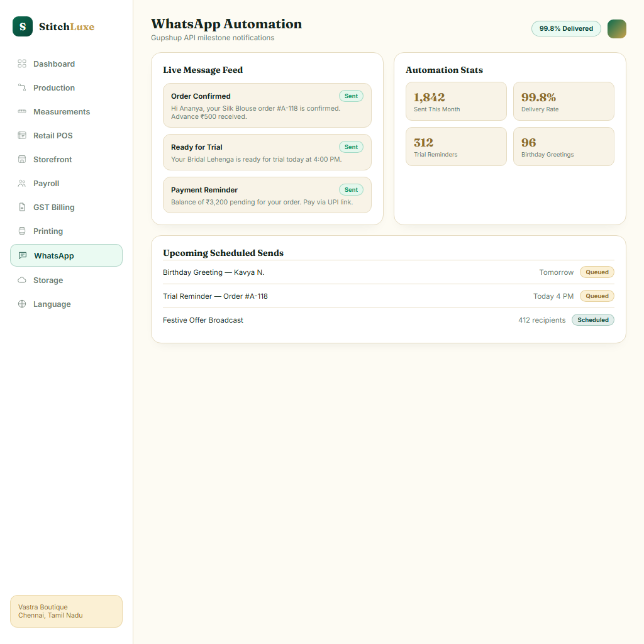Click the Storefront shop icon
The image size is (644, 644).
(x=22, y=159)
